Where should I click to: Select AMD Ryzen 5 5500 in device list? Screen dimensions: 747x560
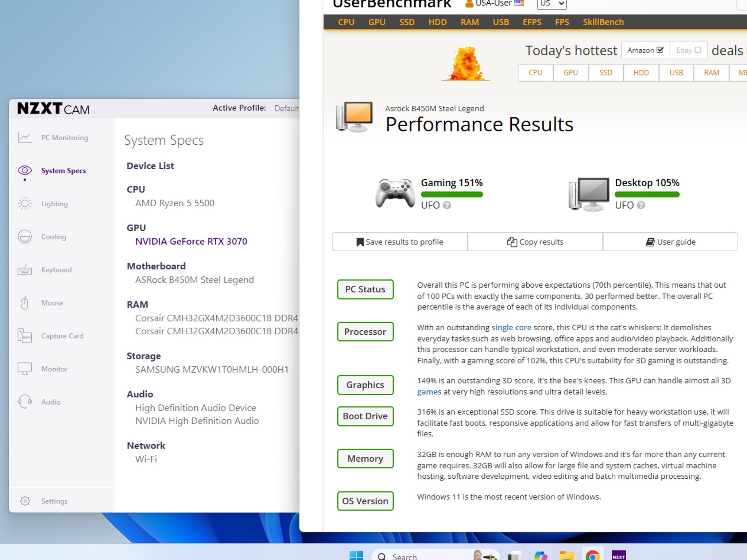(175, 203)
